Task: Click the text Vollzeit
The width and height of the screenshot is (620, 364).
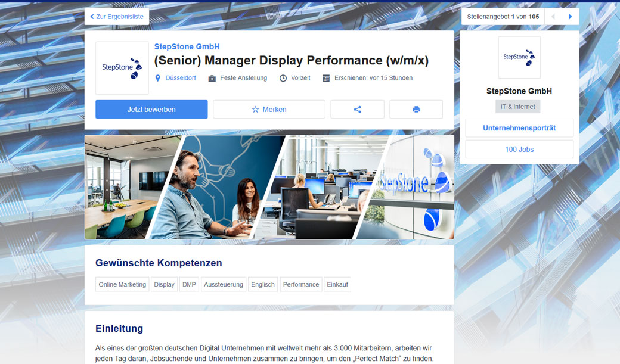Action: (300, 78)
